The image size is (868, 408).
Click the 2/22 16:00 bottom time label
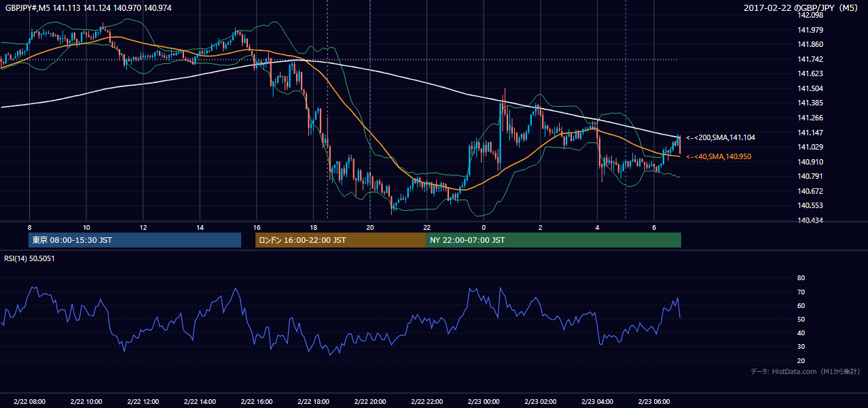click(257, 401)
